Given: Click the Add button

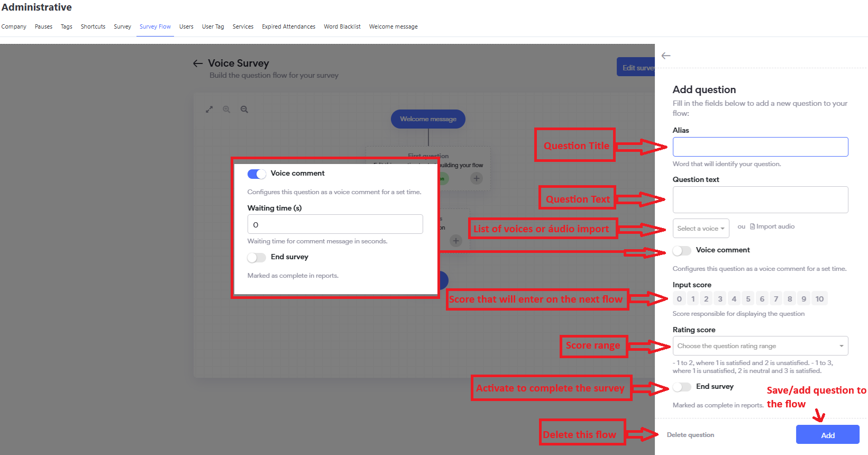Looking at the screenshot, I should [x=828, y=435].
